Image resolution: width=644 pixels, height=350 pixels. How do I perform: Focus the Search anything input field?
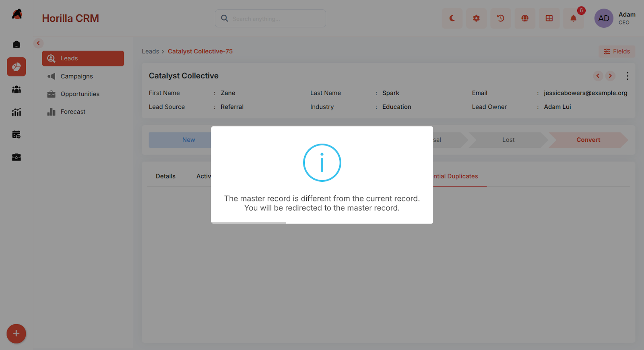(270, 19)
